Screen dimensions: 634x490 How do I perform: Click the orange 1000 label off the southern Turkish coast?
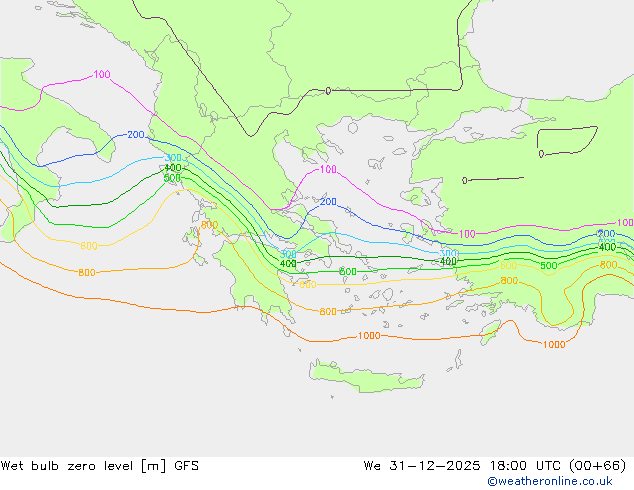pyautogui.click(x=554, y=344)
